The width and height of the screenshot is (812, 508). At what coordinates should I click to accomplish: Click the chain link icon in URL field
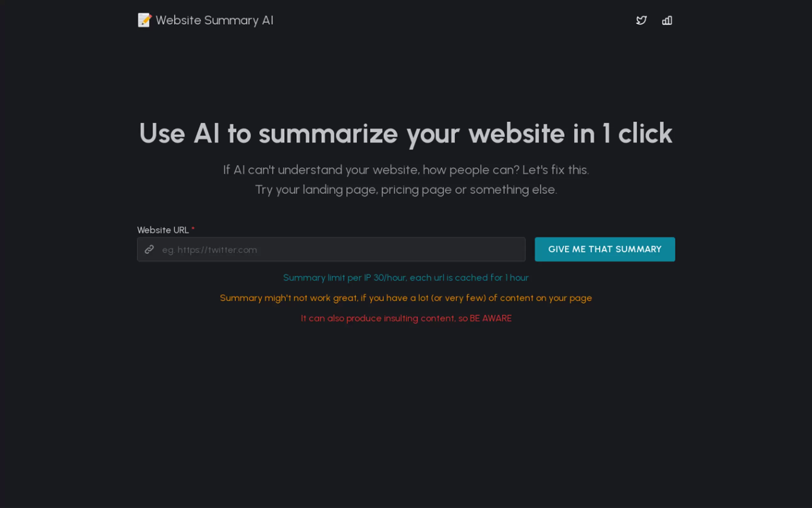[x=149, y=249]
